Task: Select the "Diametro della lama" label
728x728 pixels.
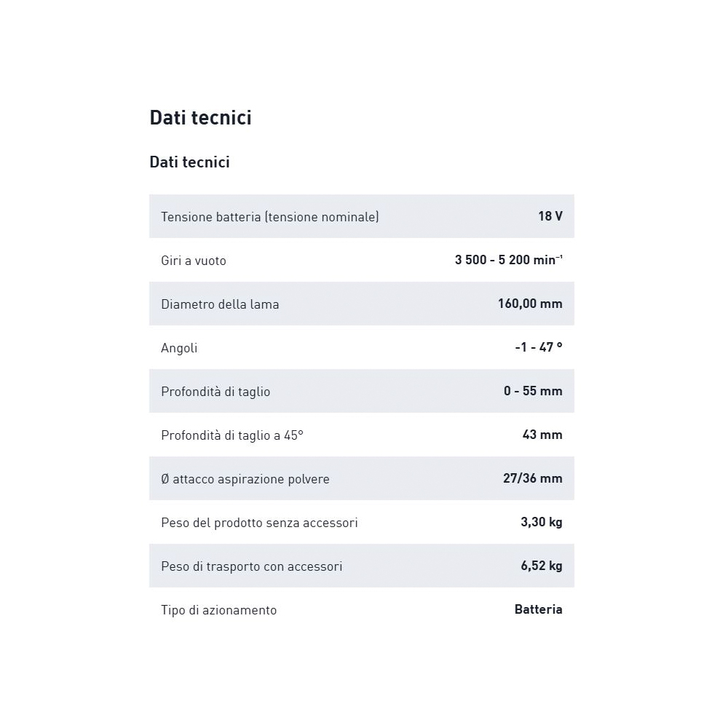Action: click(220, 304)
